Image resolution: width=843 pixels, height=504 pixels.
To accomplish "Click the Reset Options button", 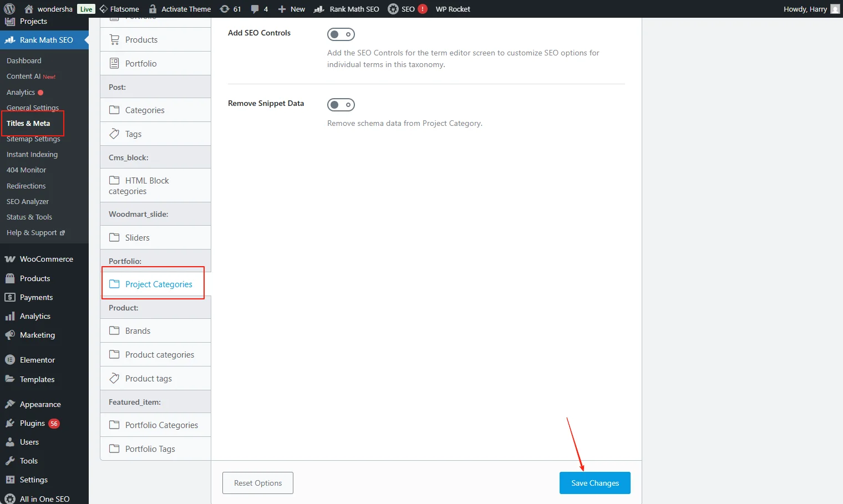I will coord(257,483).
